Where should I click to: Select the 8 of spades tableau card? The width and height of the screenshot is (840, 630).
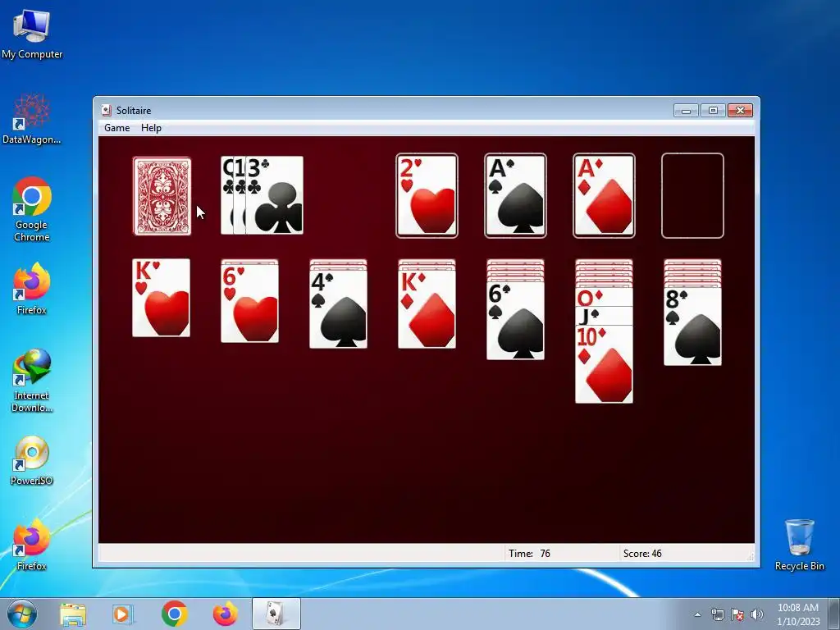coord(692,326)
